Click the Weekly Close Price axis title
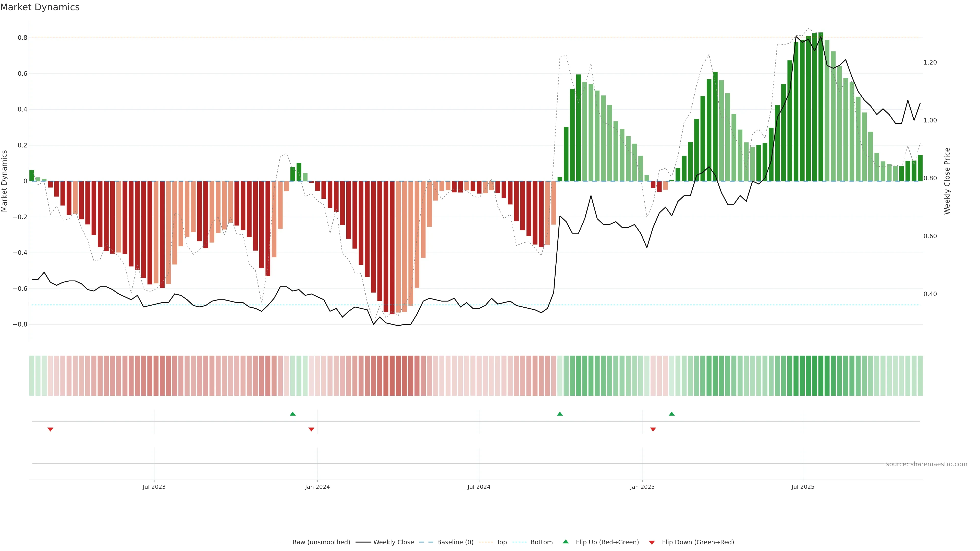The height and width of the screenshot is (551, 980). [x=947, y=181]
